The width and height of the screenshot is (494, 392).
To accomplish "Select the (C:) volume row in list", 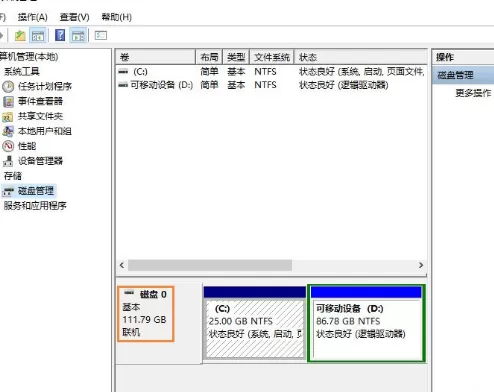I will (271, 72).
